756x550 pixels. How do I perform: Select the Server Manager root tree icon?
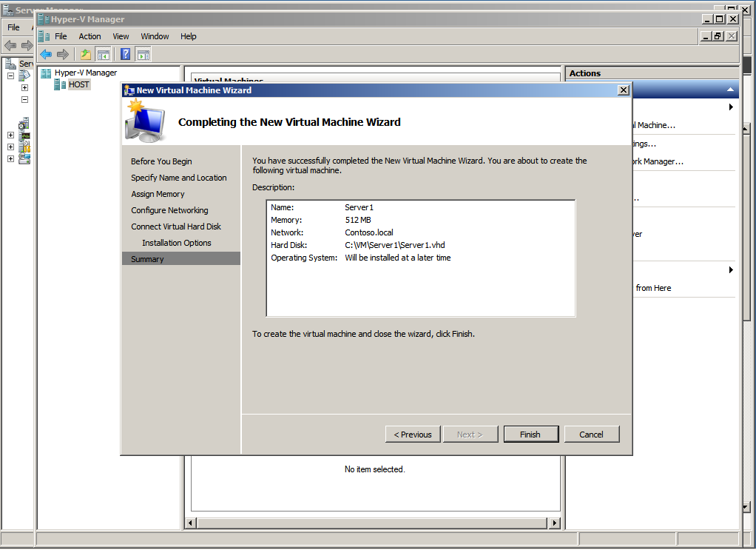point(10,63)
